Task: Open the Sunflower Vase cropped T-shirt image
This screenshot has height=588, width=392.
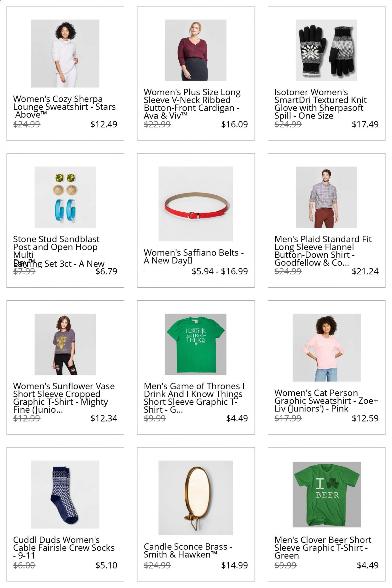Action: pyautogui.click(x=65, y=344)
